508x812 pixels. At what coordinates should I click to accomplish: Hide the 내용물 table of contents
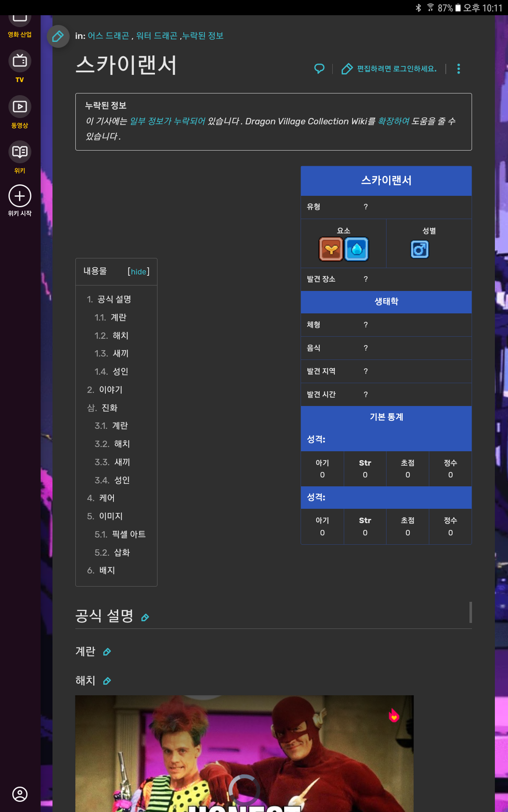pyautogui.click(x=138, y=272)
